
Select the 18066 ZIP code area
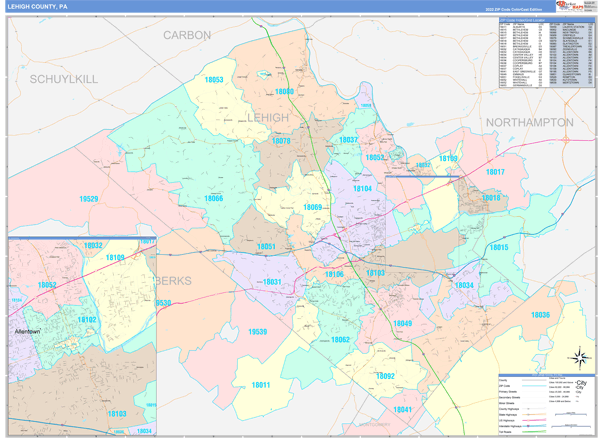point(214,198)
